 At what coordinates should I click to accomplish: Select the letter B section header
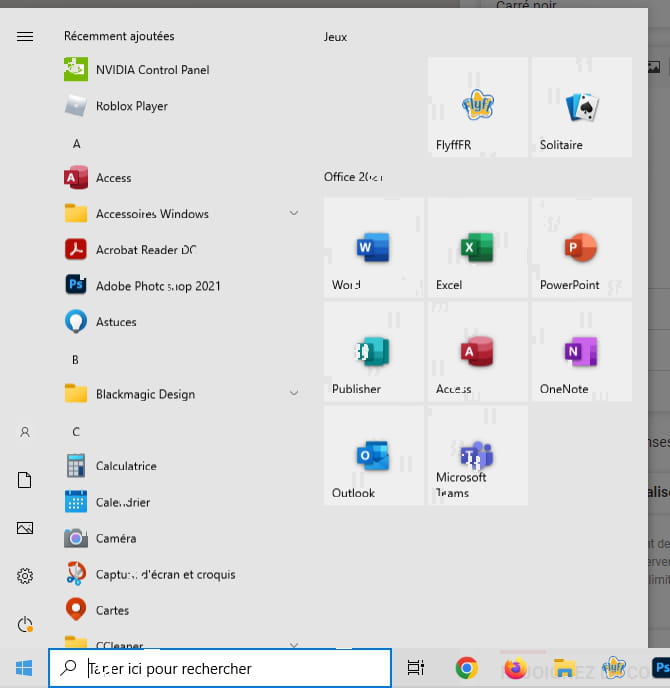75,360
